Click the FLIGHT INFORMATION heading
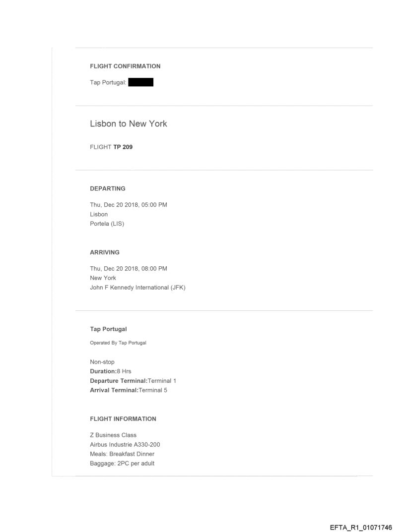Screen dimensions: 405x532 (x=123, y=419)
